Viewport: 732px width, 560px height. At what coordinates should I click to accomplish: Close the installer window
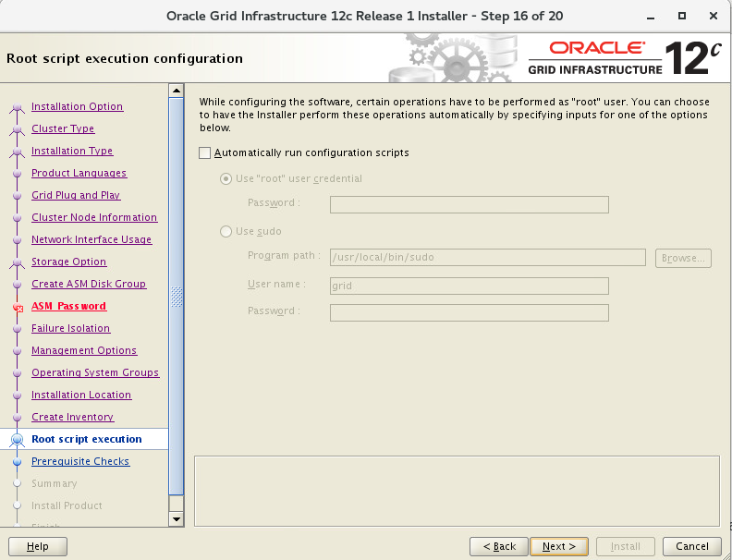pyautogui.click(x=714, y=16)
